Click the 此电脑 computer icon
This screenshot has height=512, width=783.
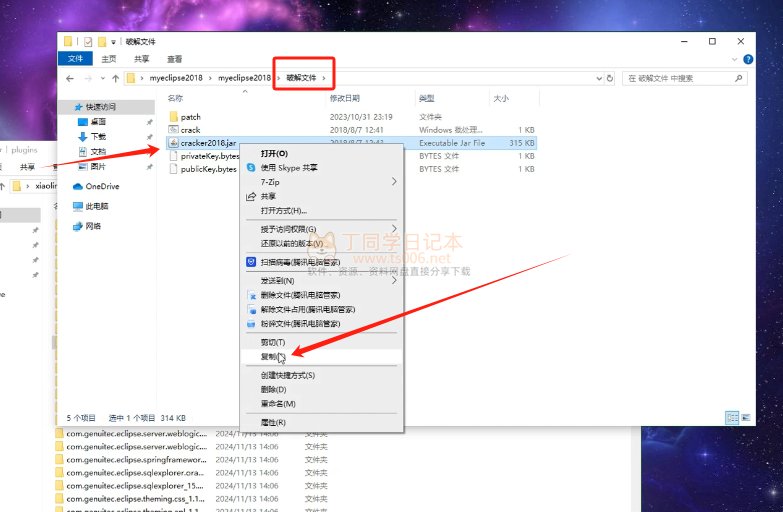[77, 206]
